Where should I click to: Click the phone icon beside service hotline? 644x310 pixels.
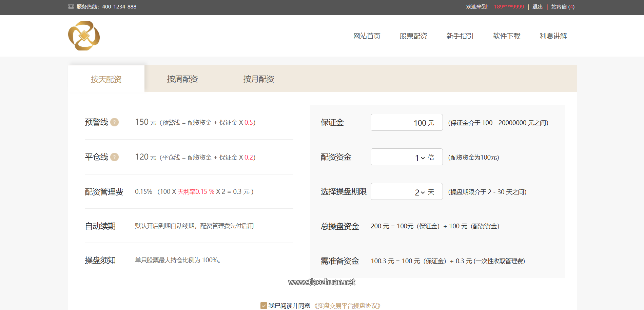pyautogui.click(x=71, y=6)
